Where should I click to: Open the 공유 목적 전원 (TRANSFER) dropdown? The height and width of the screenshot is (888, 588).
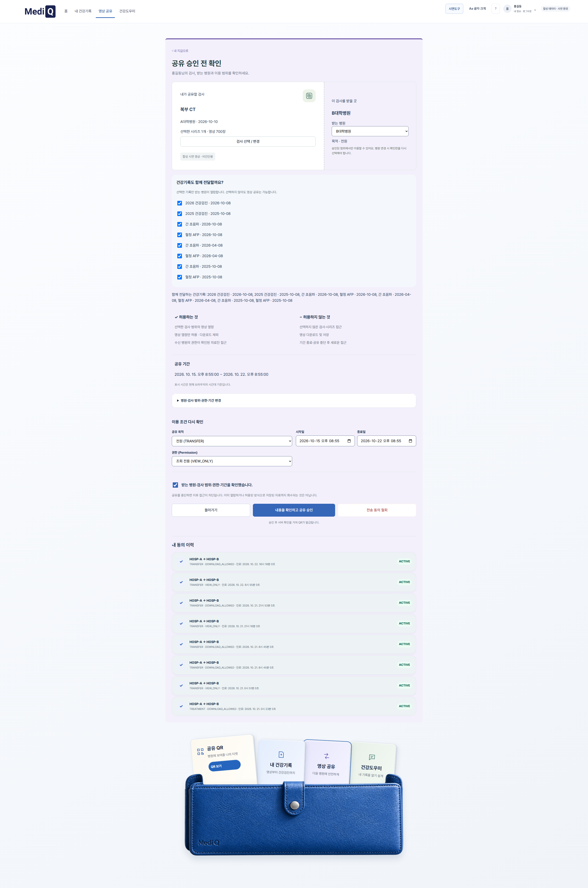point(232,441)
